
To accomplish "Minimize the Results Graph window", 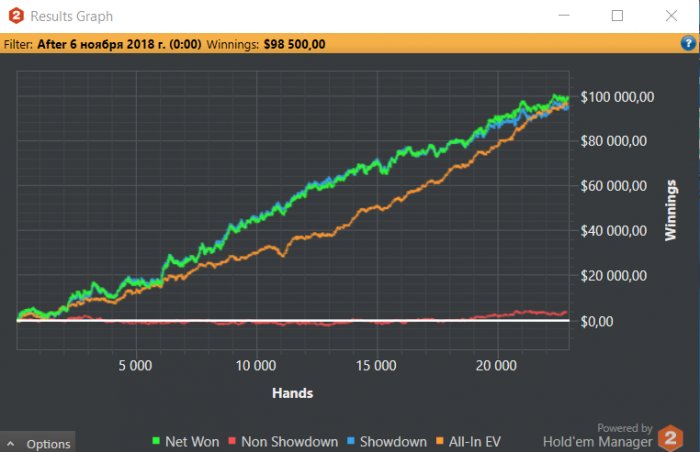I will coord(564,16).
